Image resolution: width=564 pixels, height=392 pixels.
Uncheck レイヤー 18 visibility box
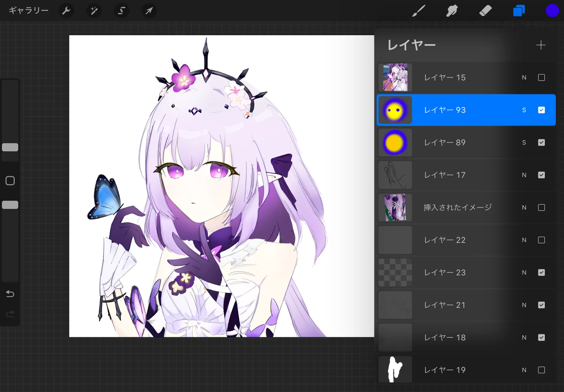click(541, 337)
